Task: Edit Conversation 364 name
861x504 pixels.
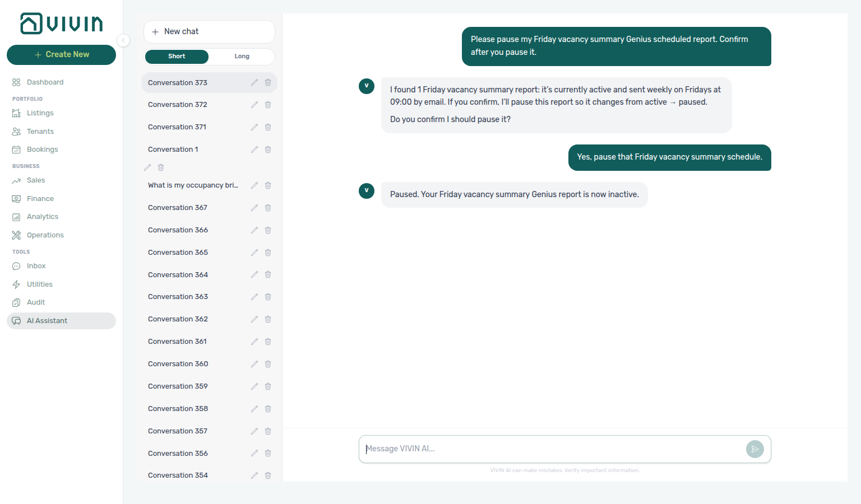Action: pyautogui.click(x=254, y=274)
